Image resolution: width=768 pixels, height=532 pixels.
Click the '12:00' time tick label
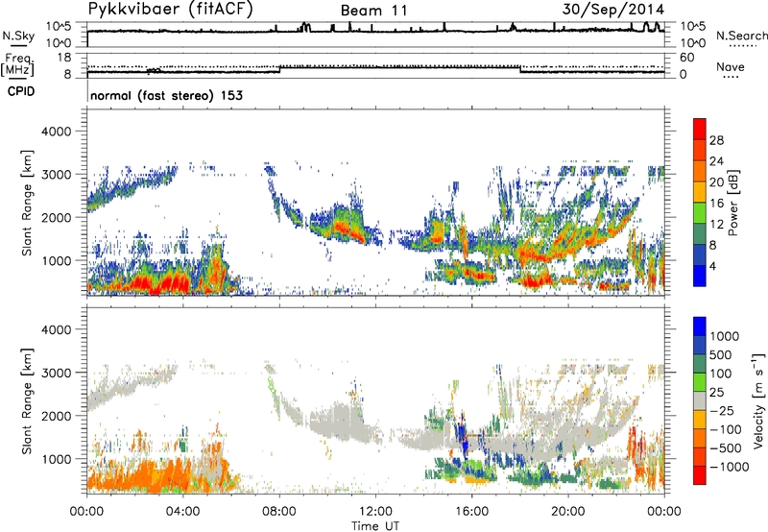[375, 512]
